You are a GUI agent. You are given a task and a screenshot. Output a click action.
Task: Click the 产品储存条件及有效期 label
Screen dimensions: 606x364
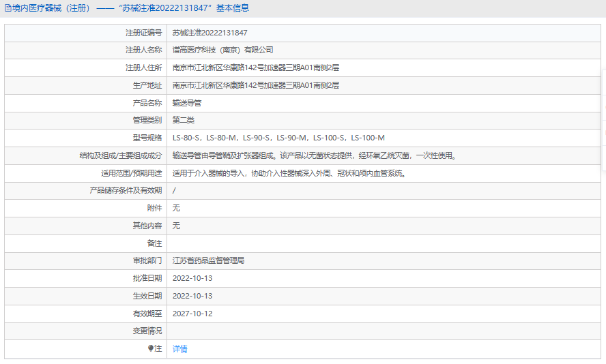click(126, 190)
